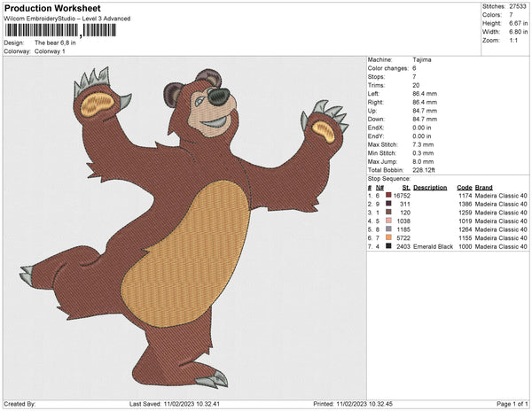Click the Min Stitch value 0.3 mm
This screenshot has height=411, width=532.
[423, 153]
